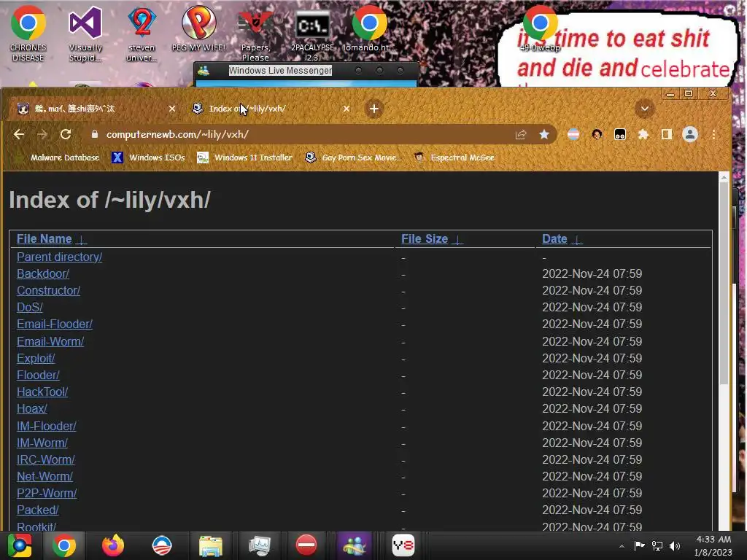Close the Index of /~lily/vxh/ tab
The image size is (747, 560).
tap(347, 109)
